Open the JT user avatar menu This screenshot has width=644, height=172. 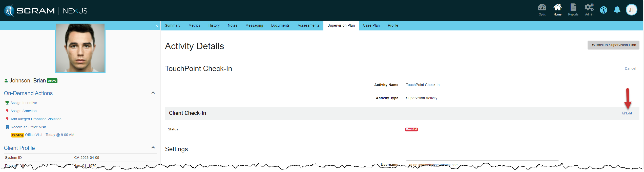pyautogui.click(x=631, y=10)
